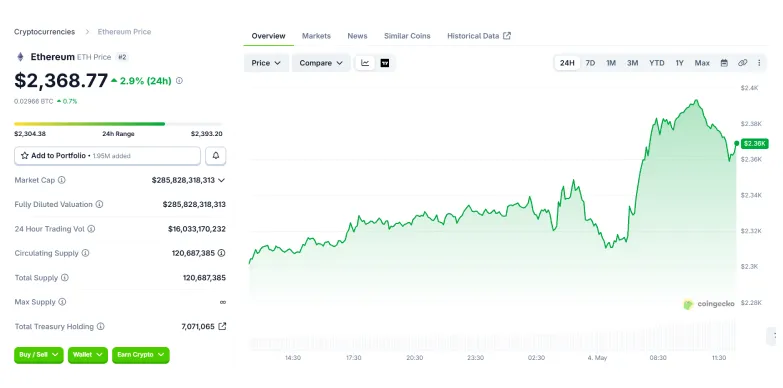
Task: Switch to the Markets tab
Action: tap(316, 36)
